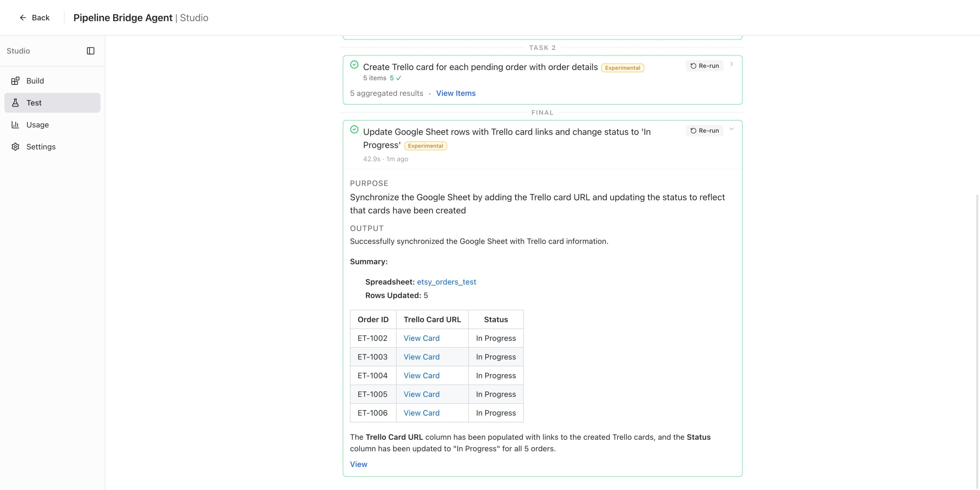View Card for order ET-1004
980x490 pixels.
click(x=421, y=376)
